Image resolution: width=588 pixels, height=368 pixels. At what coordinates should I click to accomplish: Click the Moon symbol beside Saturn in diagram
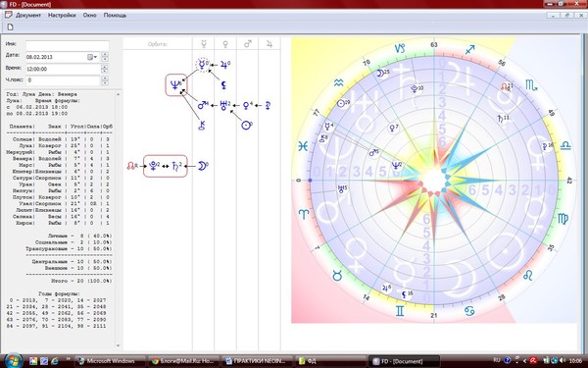coord(202,166)
